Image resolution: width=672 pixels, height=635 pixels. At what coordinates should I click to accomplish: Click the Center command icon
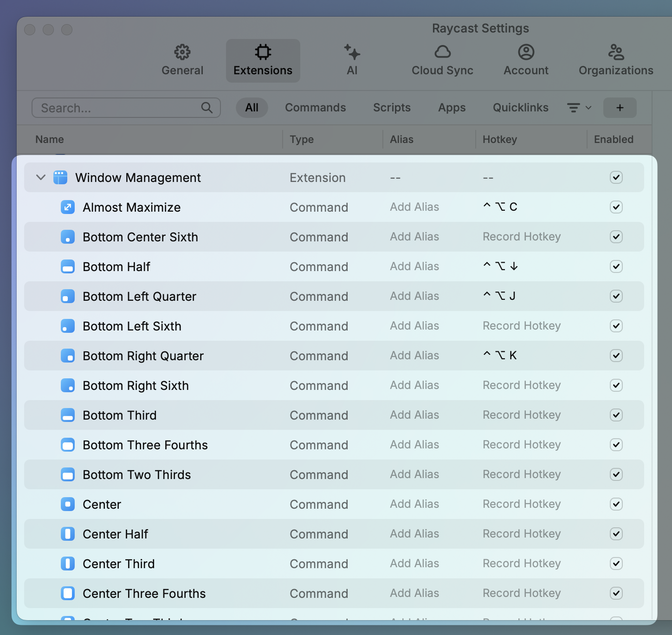click(x=68, y=504)
